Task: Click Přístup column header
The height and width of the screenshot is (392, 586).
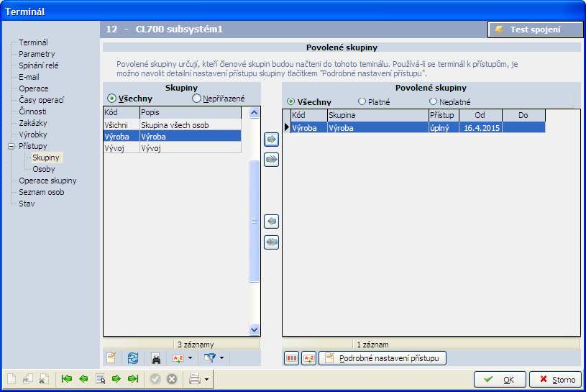Action: click(444, 115)
